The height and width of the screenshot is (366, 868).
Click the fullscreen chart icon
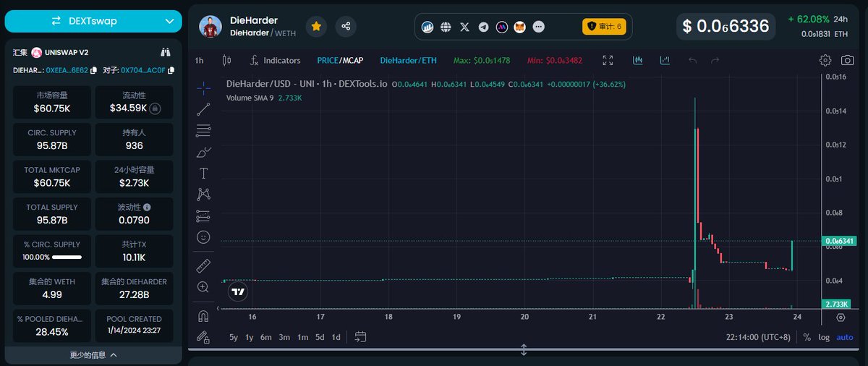(608, 61)
